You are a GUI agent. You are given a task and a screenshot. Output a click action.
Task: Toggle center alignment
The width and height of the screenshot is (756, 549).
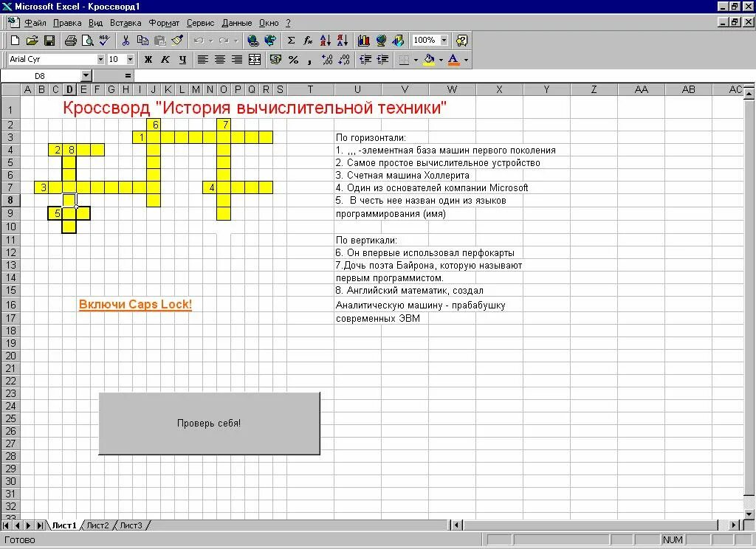pos(220,59)
